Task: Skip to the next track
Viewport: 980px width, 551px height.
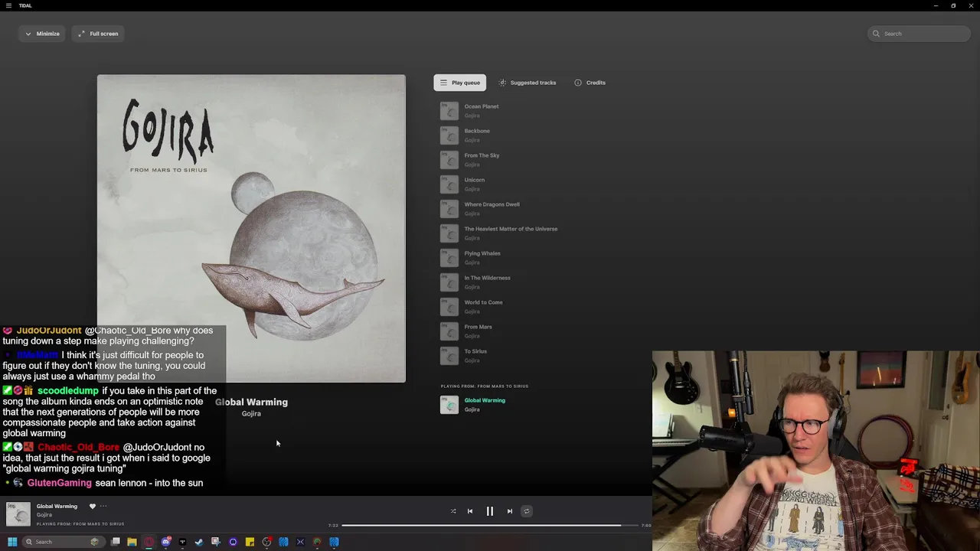Action: coord(510,511)
